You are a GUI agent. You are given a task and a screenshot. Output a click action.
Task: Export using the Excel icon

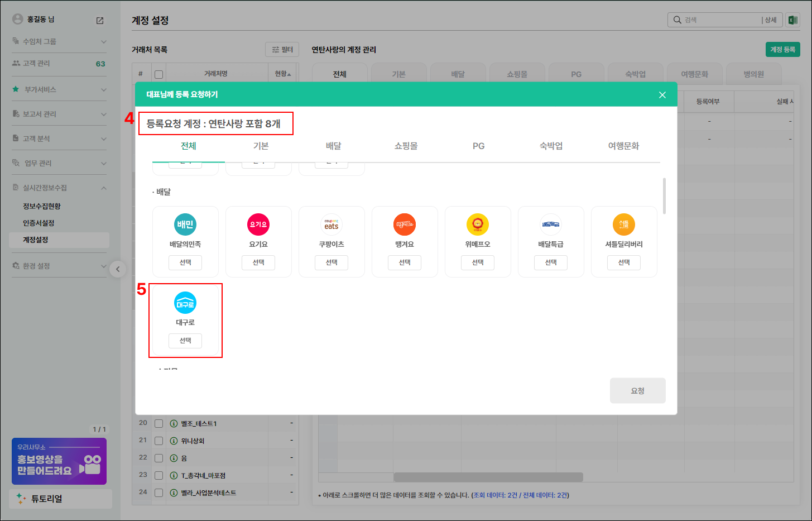792,20
